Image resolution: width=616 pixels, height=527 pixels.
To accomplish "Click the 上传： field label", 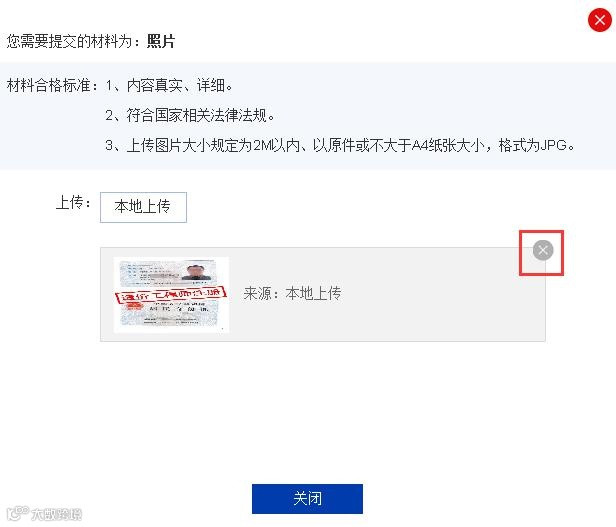I will (73, 203).
